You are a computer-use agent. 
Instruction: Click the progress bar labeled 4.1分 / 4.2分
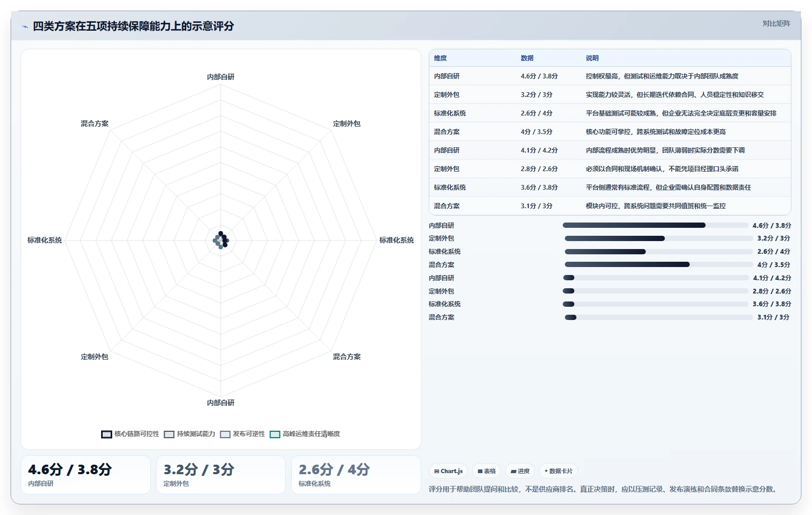[x=656, y=278]
